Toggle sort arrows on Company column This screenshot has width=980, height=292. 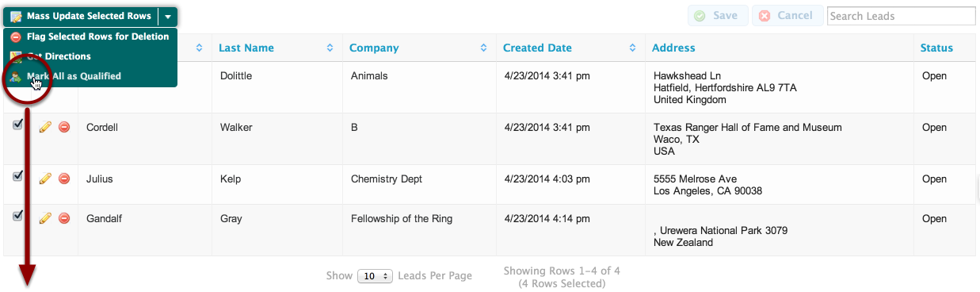[x=484, y=48]
